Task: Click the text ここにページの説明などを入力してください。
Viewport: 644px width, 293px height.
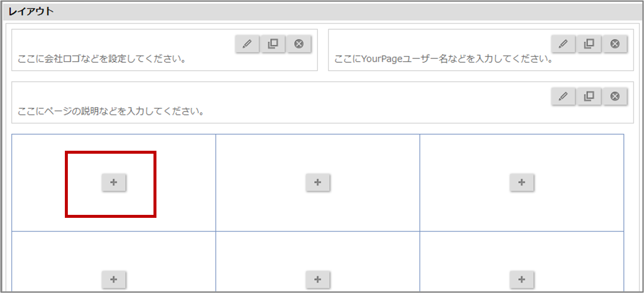Action: [112, 112]
